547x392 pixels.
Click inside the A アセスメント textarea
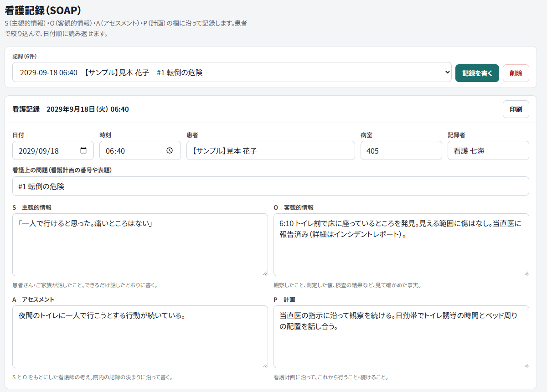(x=140, y=337)
